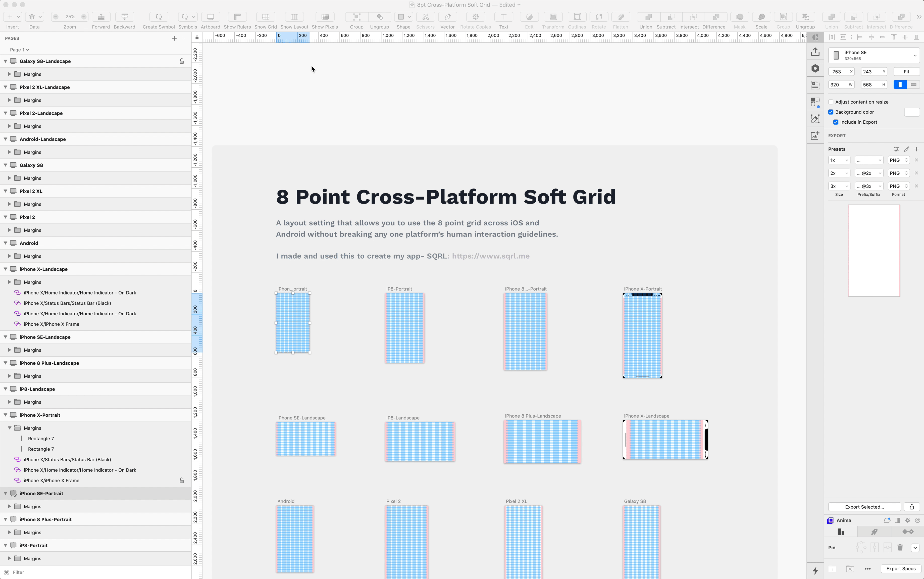Collapse the Galaxy S8-Landscape artboard

(x=5, y=61)
